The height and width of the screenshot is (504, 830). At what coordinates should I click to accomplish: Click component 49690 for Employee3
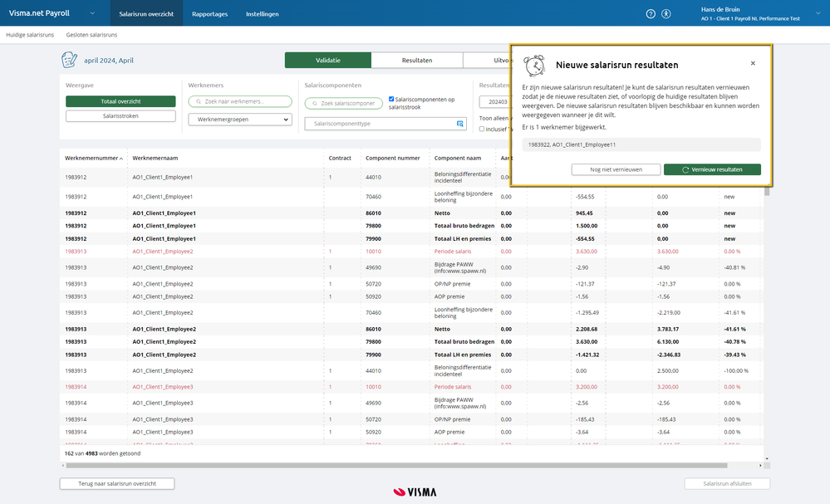coord(373,403)
